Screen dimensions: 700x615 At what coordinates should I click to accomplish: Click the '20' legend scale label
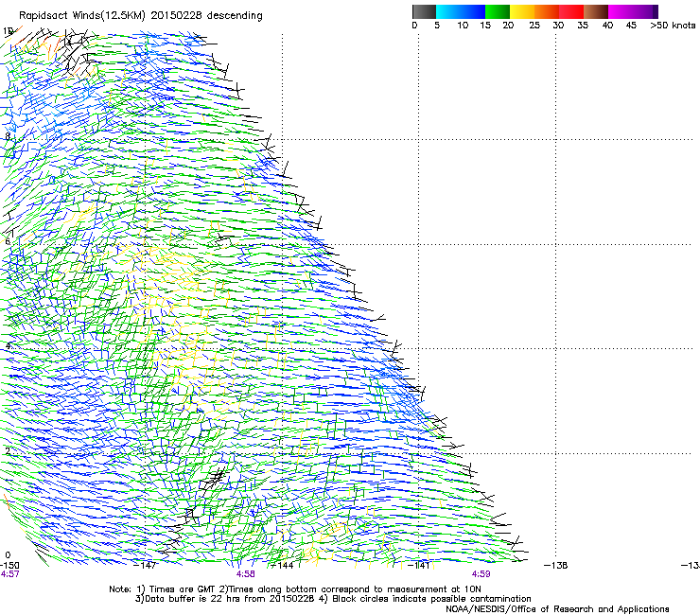pyautogui.click(x=508, y=26)
